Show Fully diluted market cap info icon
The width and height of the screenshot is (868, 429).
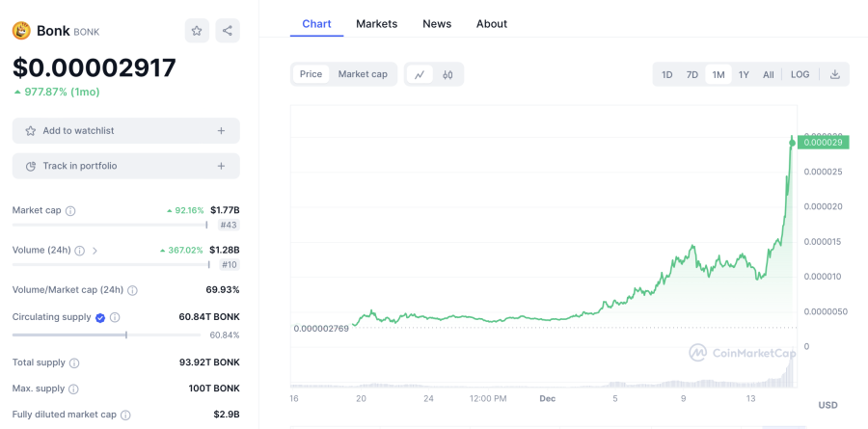125,416
